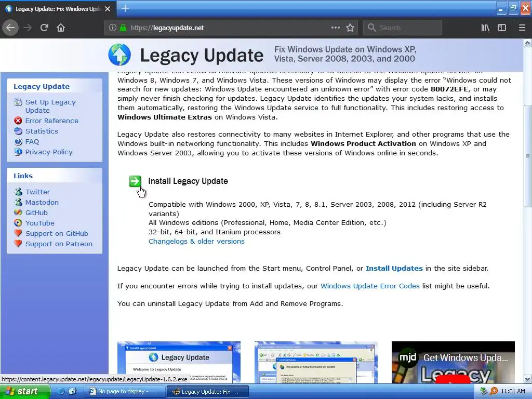The height and width of the screenshot is (399, 532).
Task: Open Set Up Legacy Update link
Action: [x=50, y=106]
